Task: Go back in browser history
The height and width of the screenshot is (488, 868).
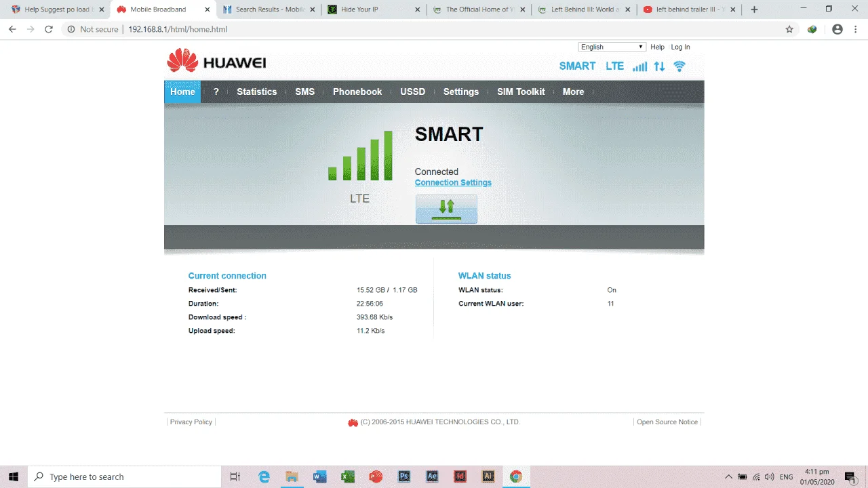Action: tap(12, 29)
